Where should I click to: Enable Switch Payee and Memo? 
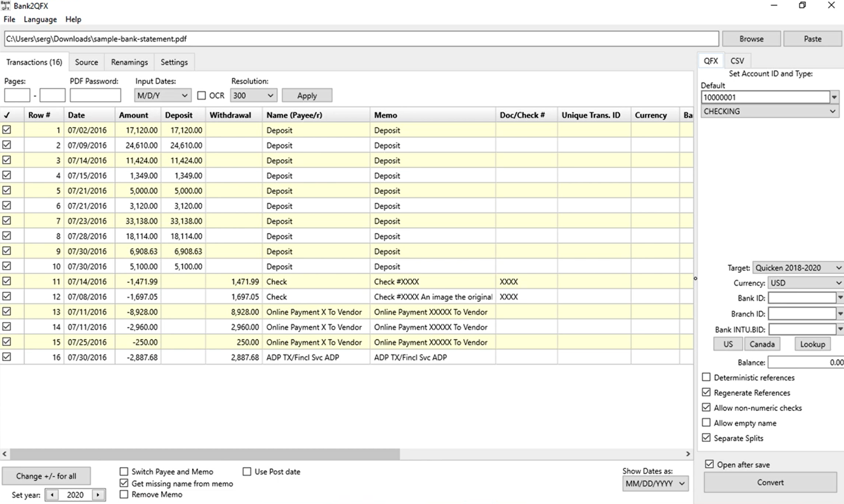tap(124, 472)
